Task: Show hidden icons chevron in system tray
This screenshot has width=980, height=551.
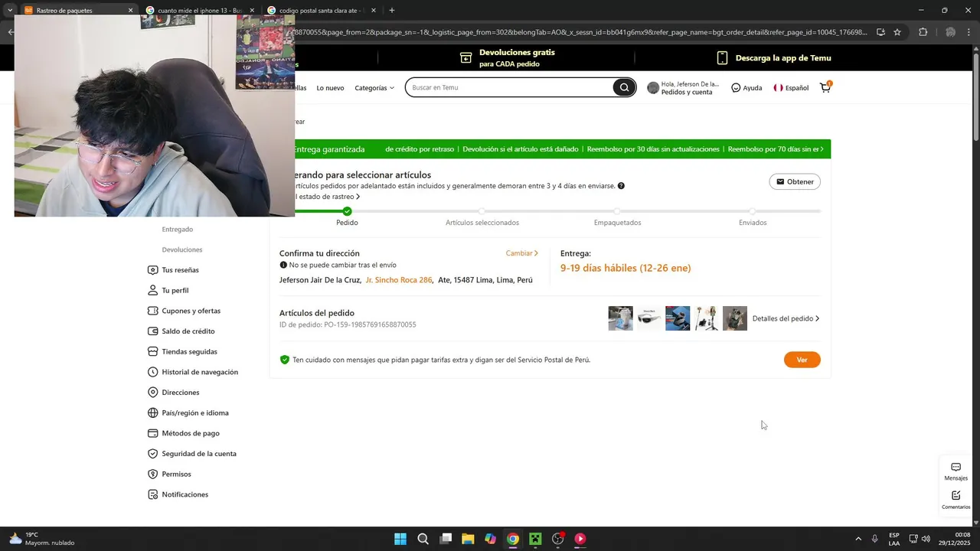Action: click(x=858, y=539)
